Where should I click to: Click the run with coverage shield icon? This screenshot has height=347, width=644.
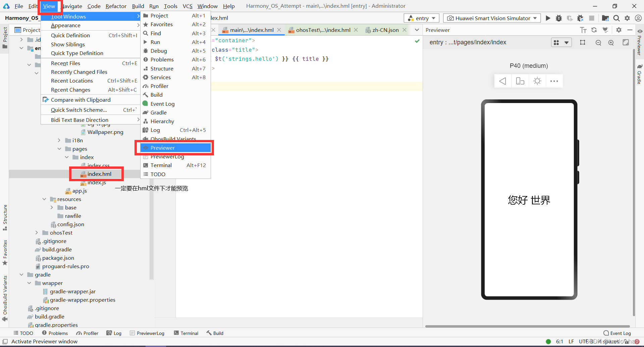coord(570,18)
